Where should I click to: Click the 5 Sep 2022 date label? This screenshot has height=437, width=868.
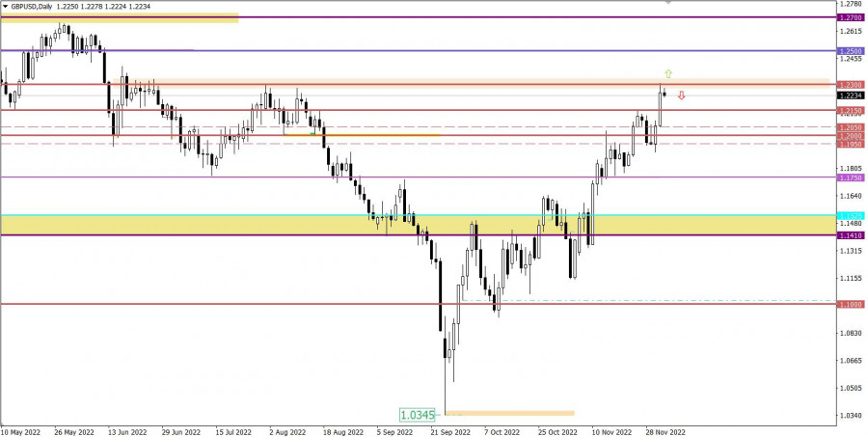pyautogui.click(x=394, y=431)
